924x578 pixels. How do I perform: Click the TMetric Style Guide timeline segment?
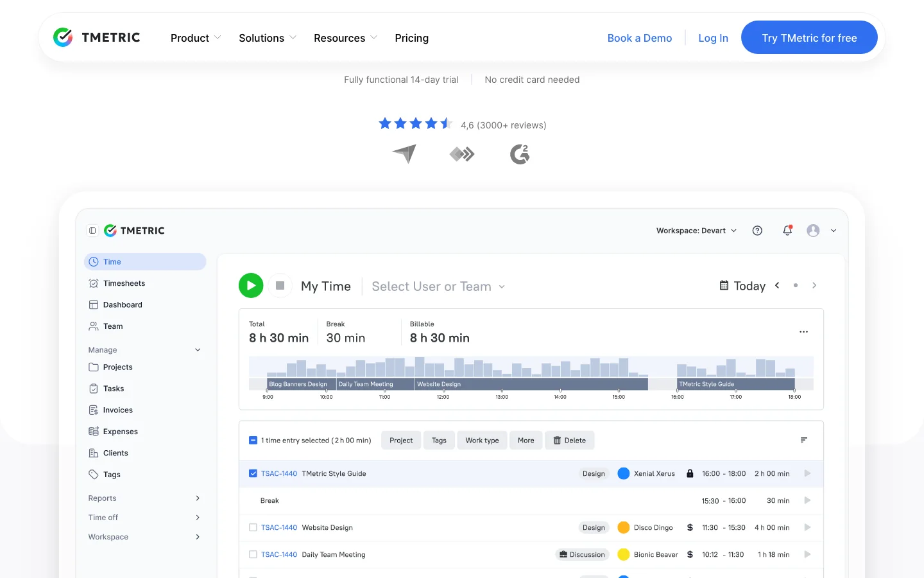(736, 384)
